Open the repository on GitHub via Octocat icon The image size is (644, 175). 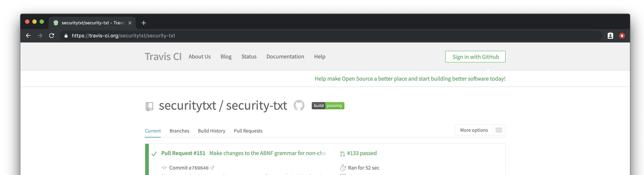point(299,105)
